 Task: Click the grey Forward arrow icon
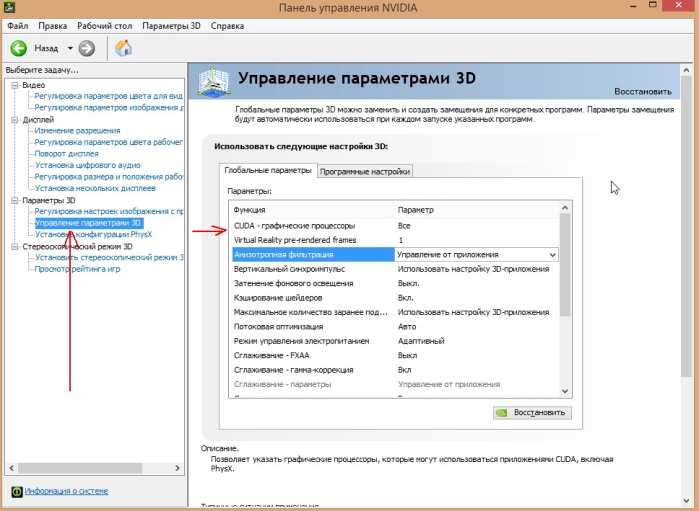pos(87,48)
